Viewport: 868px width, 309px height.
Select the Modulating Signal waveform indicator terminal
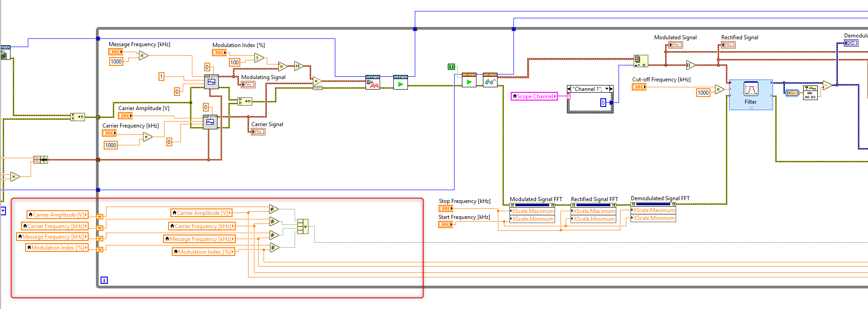[248, 85]
